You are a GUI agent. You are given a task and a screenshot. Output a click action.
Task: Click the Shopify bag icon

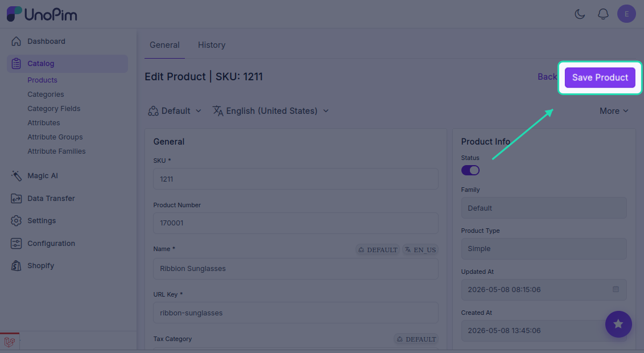point(16,266)
